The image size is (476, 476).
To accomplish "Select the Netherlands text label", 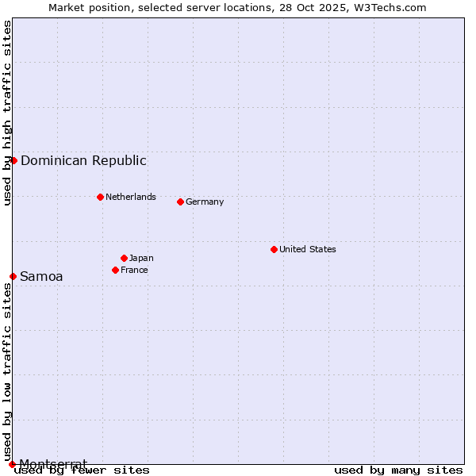I will point(131,197).
